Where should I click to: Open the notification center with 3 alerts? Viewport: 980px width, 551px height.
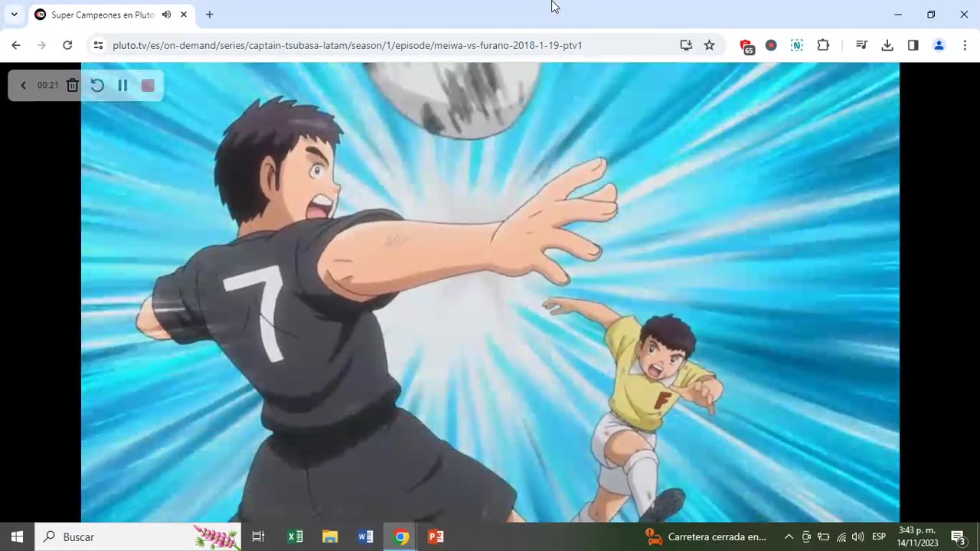(958, 536)
